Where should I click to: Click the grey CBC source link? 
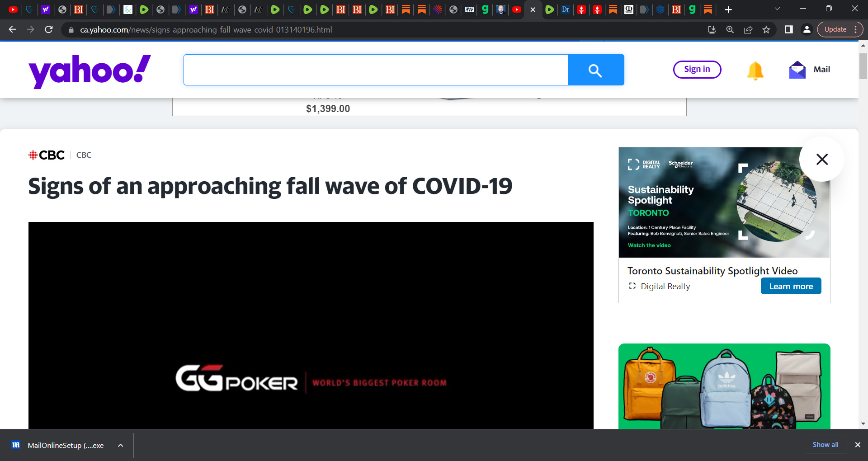(x=84, y=155)
